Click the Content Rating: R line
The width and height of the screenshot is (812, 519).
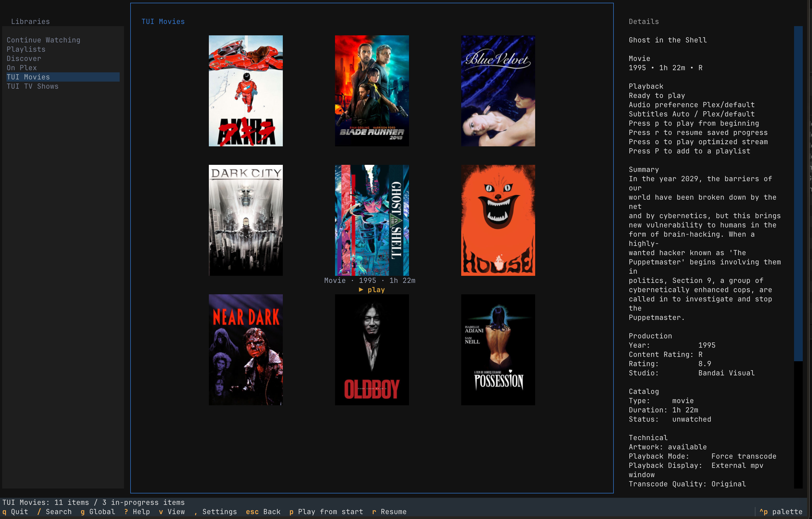click(x=666, y=354)
